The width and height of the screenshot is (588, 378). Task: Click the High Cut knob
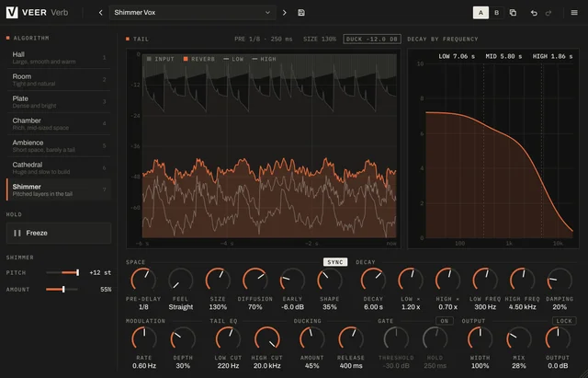pyautogui.click(x=267, y=338)
